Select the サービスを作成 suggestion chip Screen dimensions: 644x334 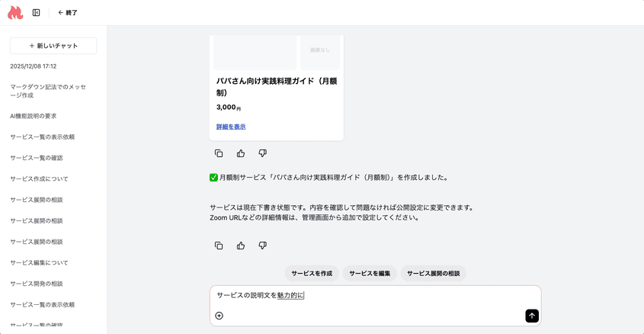click(312, 273)
